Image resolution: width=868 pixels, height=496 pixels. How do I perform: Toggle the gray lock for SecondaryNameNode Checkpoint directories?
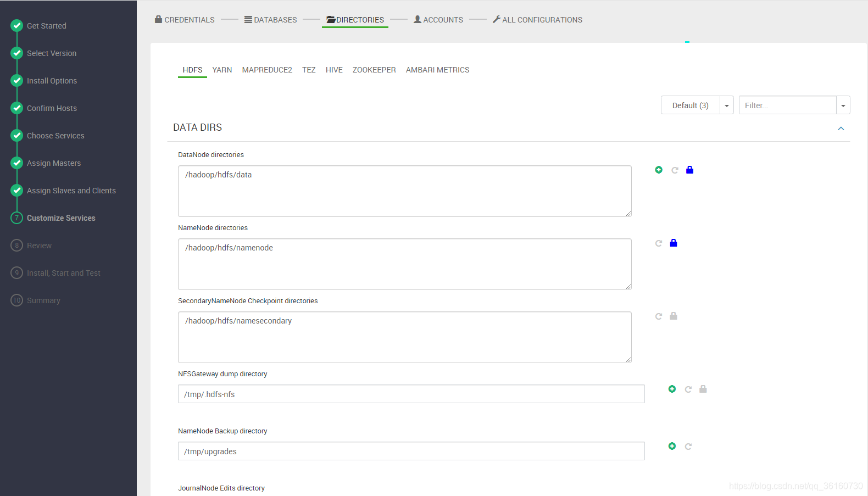point(674,316)
